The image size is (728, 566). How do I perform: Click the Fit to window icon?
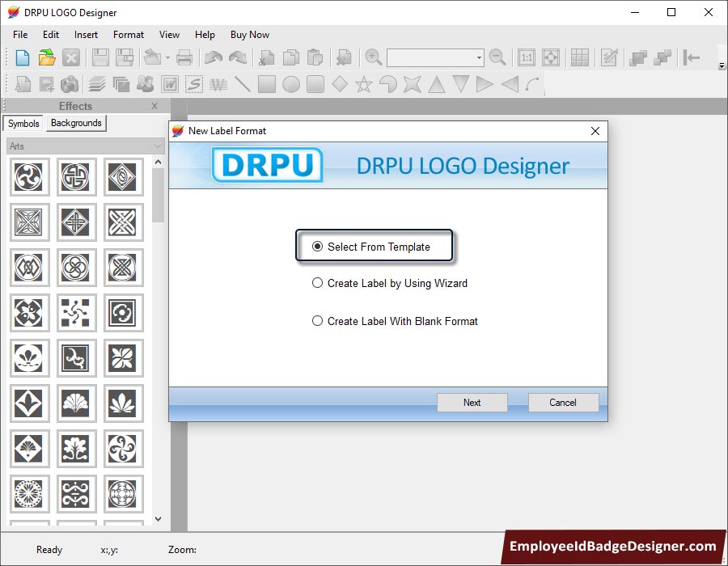(551, 58)
